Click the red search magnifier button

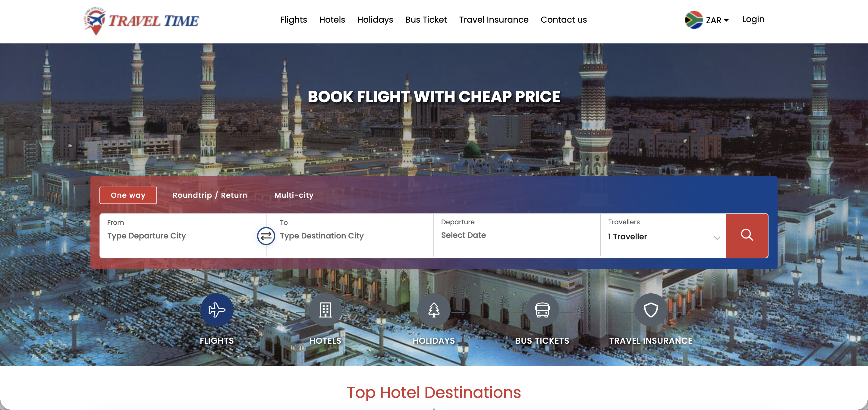[747, 235]
